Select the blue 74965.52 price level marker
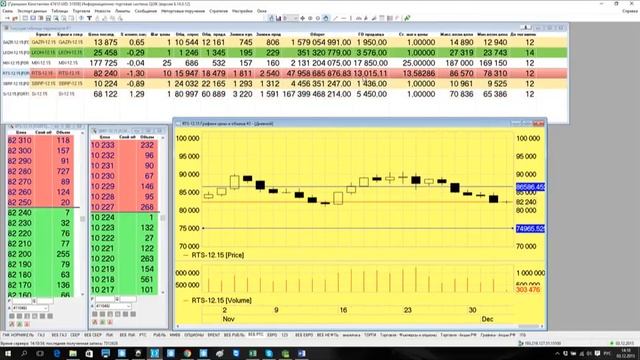 tap(530, 229)
